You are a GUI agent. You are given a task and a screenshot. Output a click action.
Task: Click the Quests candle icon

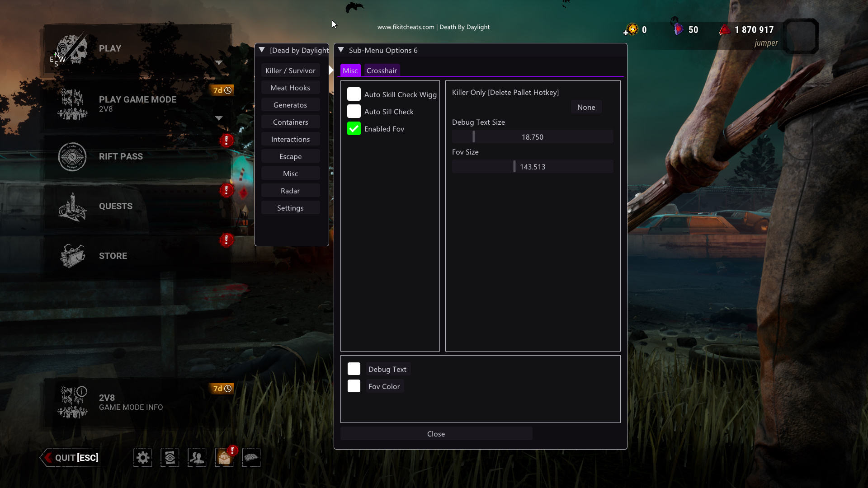click(72, 206)
